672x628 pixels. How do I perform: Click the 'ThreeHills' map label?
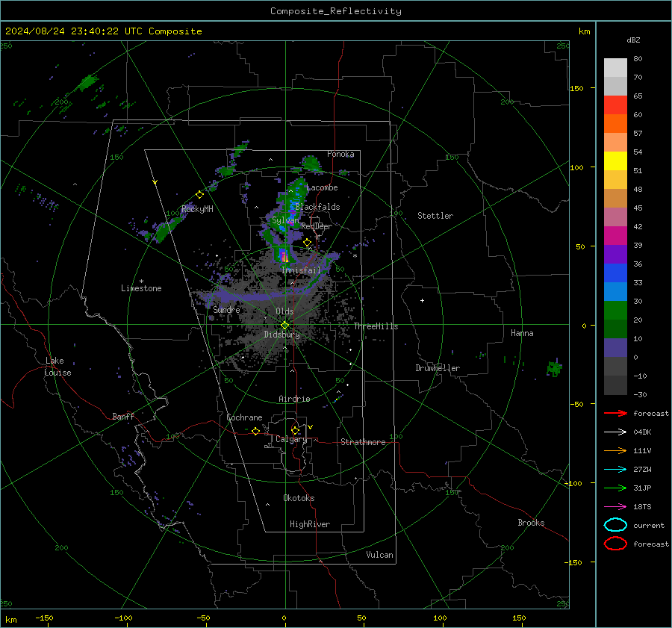point(376,326)
